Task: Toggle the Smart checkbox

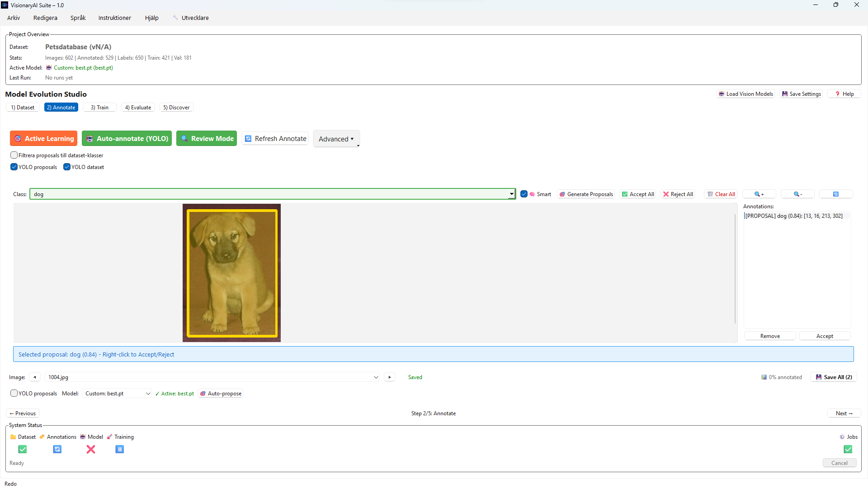Action: (x=524, y=194)
